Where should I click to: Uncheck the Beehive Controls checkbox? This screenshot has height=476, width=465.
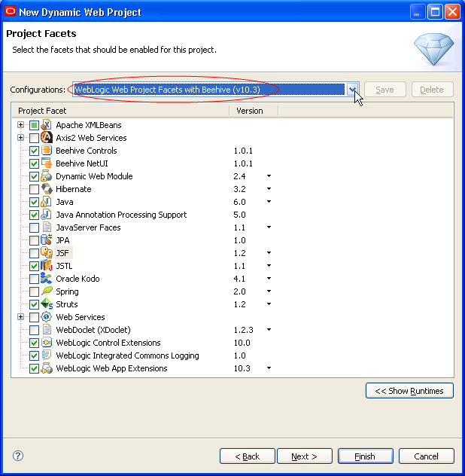(x=34, y=151)
